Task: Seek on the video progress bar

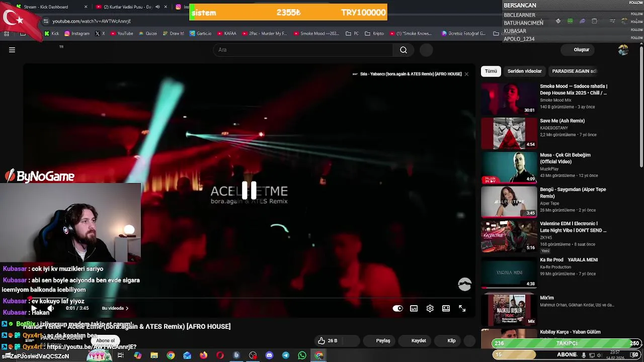Action: click(x=249, y=299)
